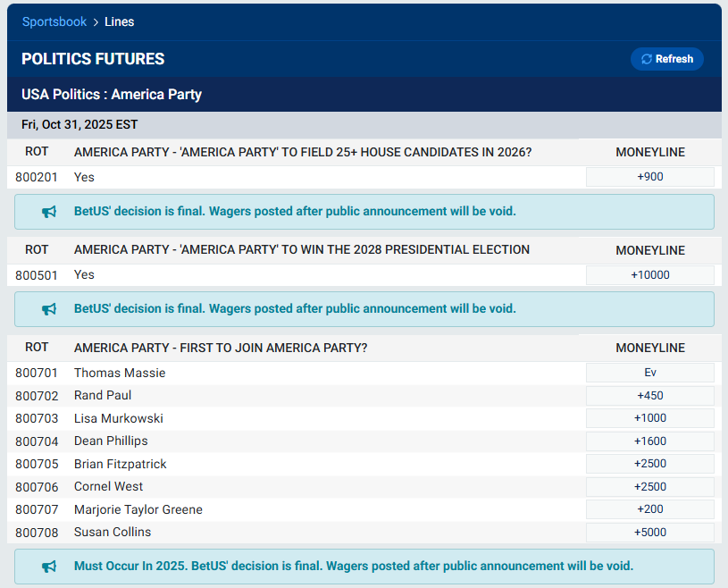Click the Lines breadcrumb label
The width and height of the screenshot is (728, 588).
tap(119, 21)
